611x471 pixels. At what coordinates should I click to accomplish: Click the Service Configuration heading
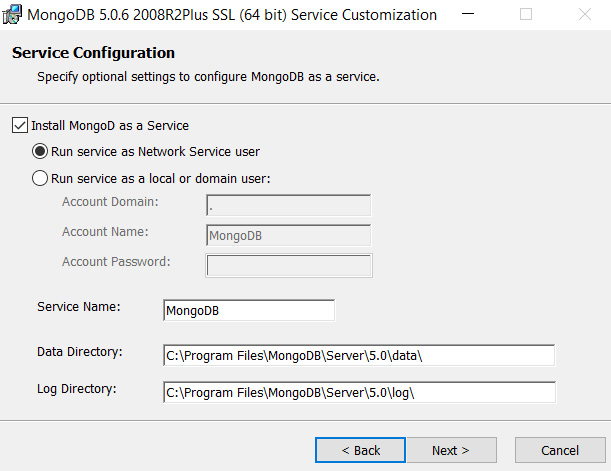click(94, 53)
